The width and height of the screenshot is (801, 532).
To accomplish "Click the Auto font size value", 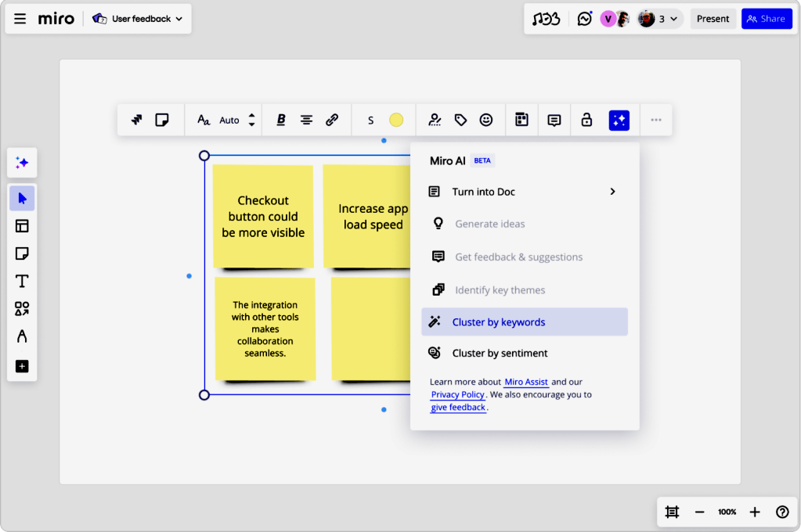I will 229,120.
